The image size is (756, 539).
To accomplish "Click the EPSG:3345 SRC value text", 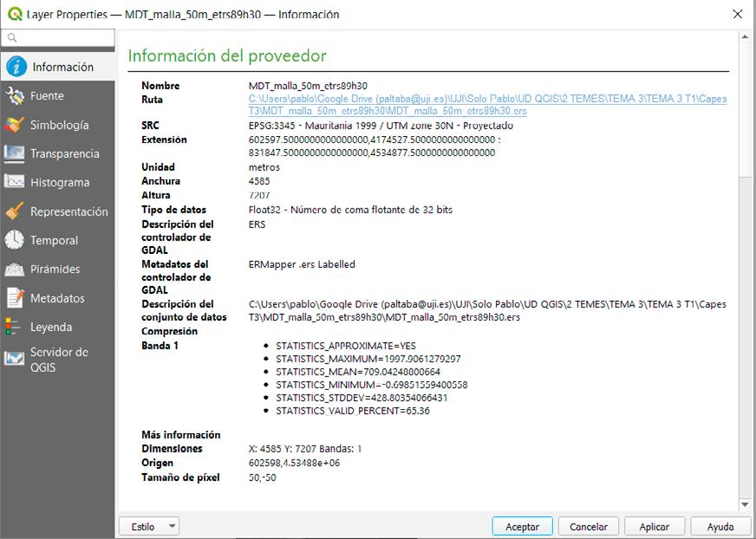I will [381, 126].
